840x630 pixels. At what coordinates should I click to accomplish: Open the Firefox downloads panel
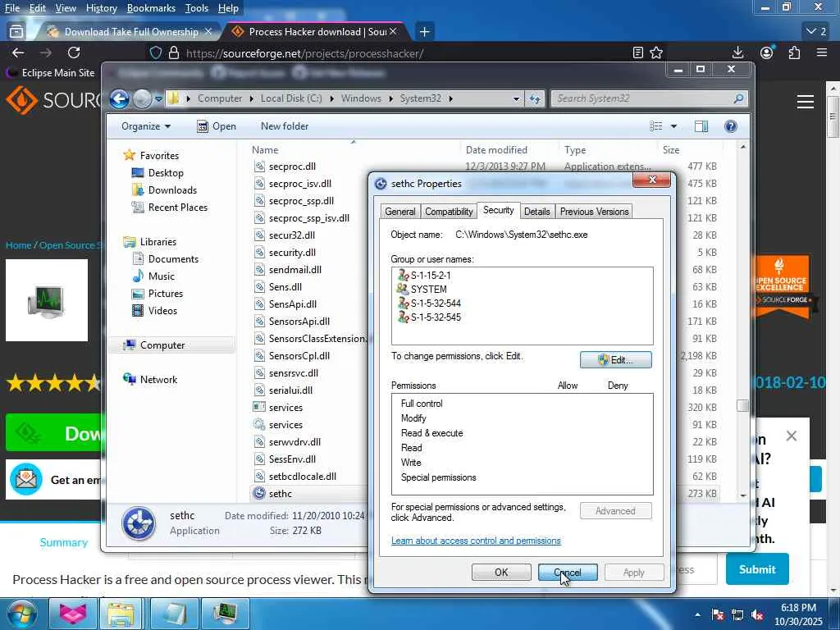tap(737, 52)
